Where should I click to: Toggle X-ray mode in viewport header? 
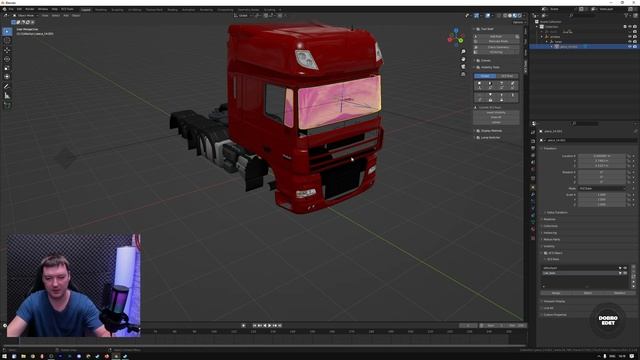(498, 16)
